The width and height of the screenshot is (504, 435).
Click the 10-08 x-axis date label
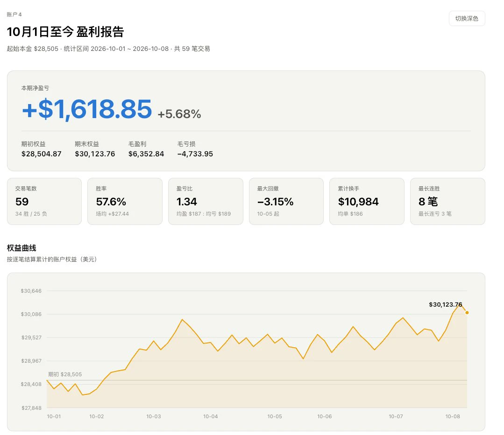453,416
